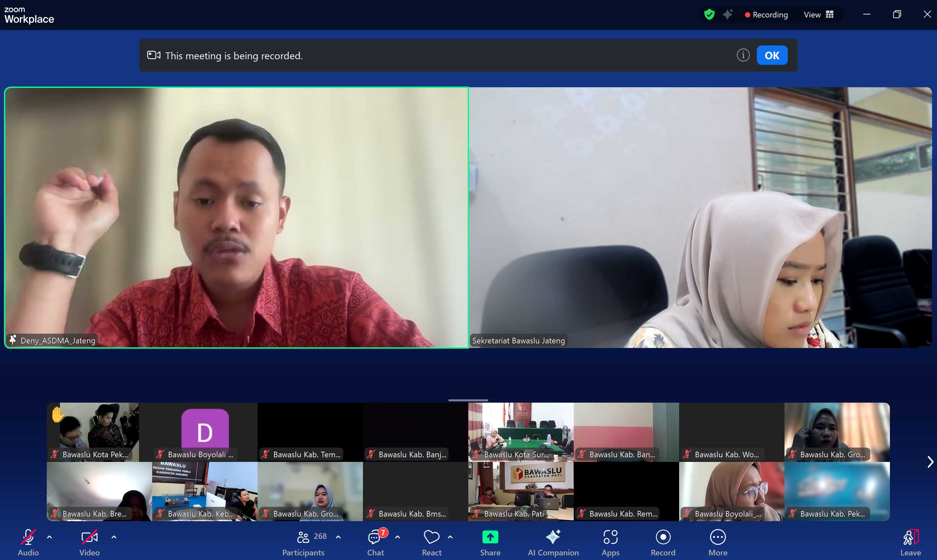
Task: Open the Chat panel
Action: [376, 543]
